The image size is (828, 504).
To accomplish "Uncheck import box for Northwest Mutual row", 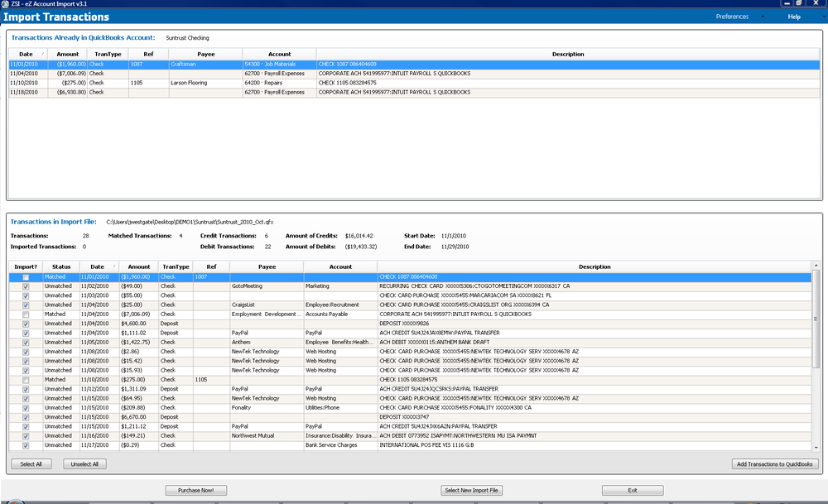I will (x=26, y=435).
